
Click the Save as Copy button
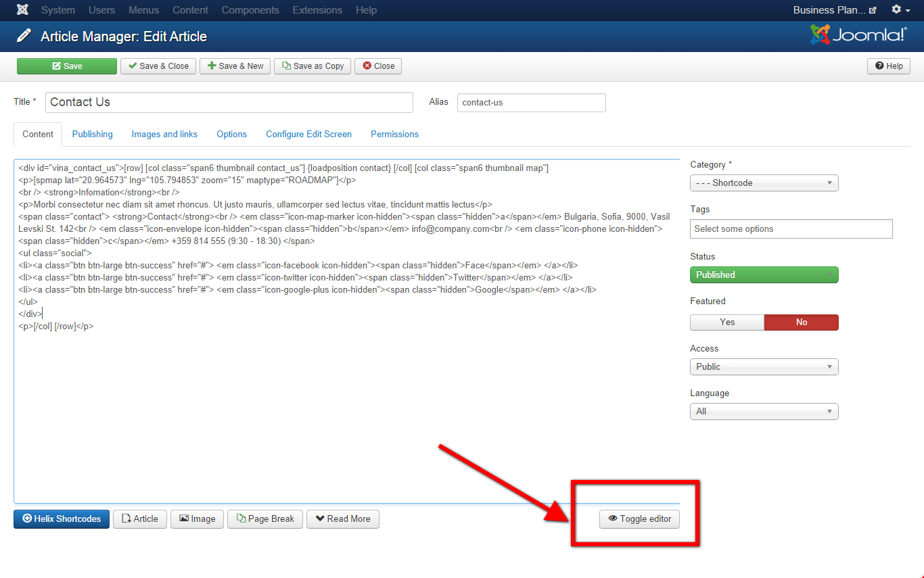313,66
